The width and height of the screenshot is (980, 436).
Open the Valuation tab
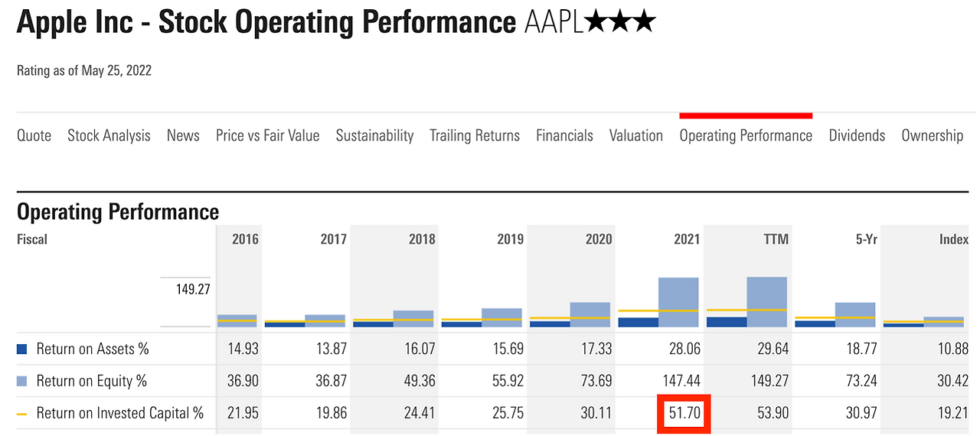(635, 135)
